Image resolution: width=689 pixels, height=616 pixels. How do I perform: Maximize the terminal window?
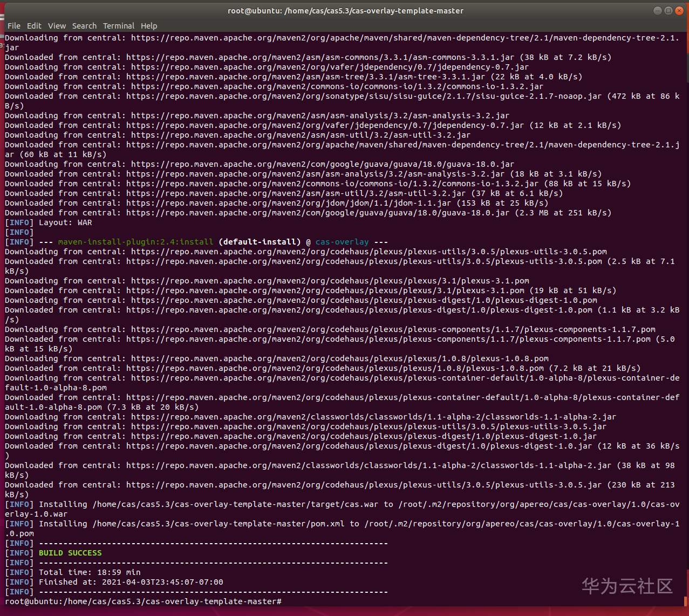668,11
